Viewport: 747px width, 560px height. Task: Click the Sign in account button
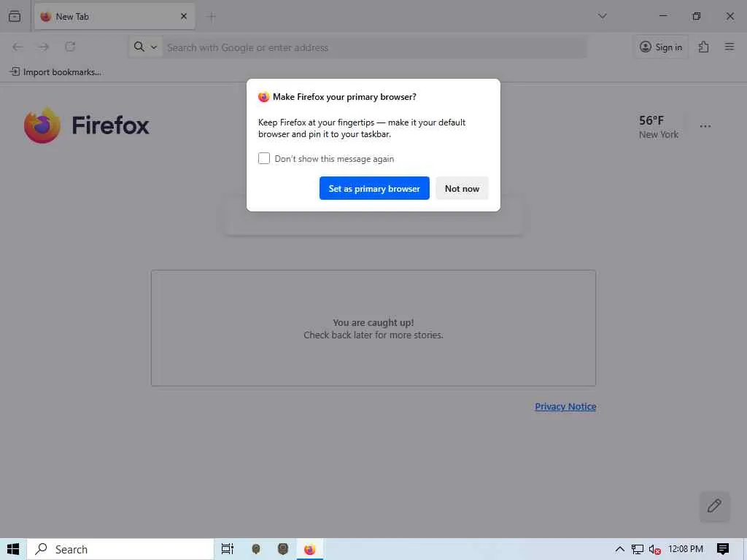660,47
